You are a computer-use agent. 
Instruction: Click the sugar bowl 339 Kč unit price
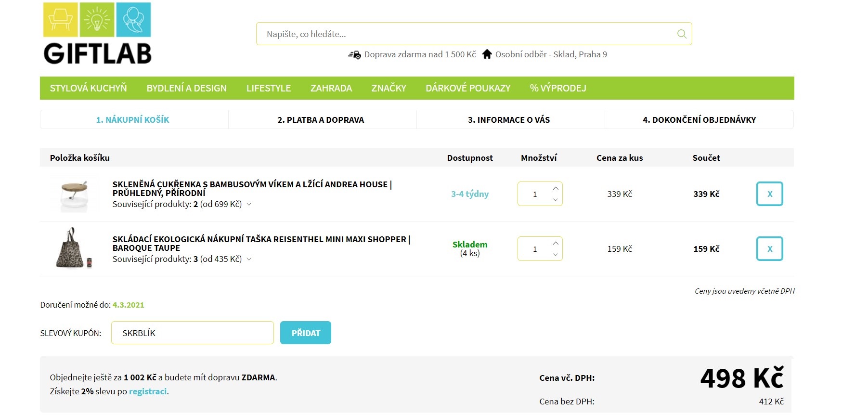pos(620,194)
